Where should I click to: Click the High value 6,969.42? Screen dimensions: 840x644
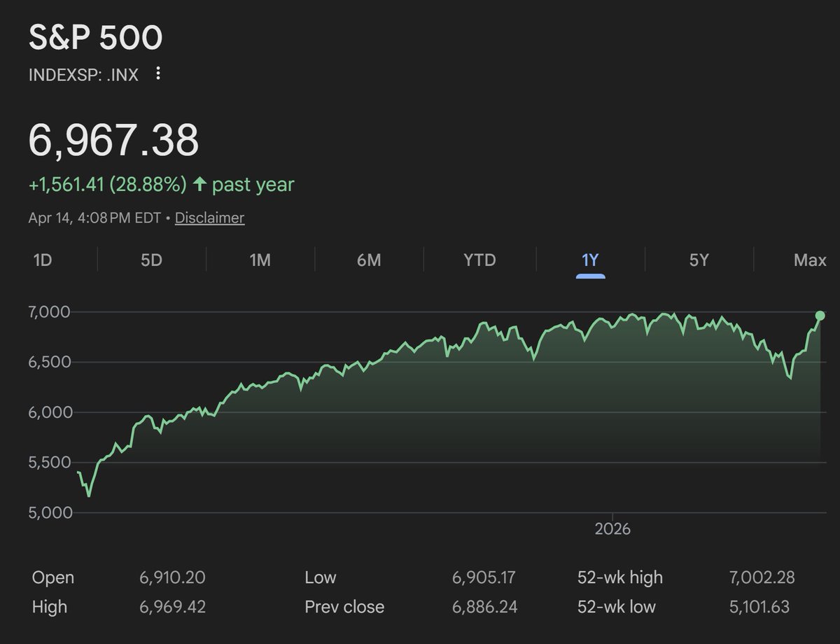click(x=172, y=607)
